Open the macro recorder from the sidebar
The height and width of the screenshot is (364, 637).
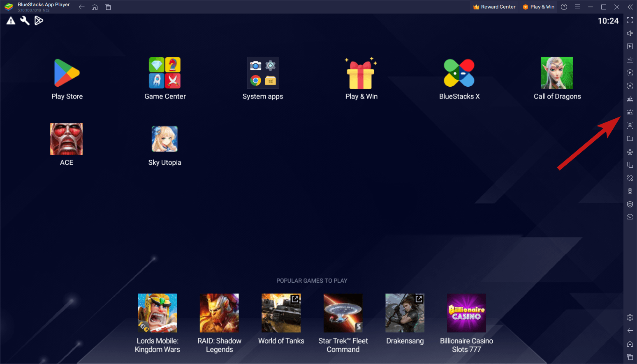pos(630,73)
